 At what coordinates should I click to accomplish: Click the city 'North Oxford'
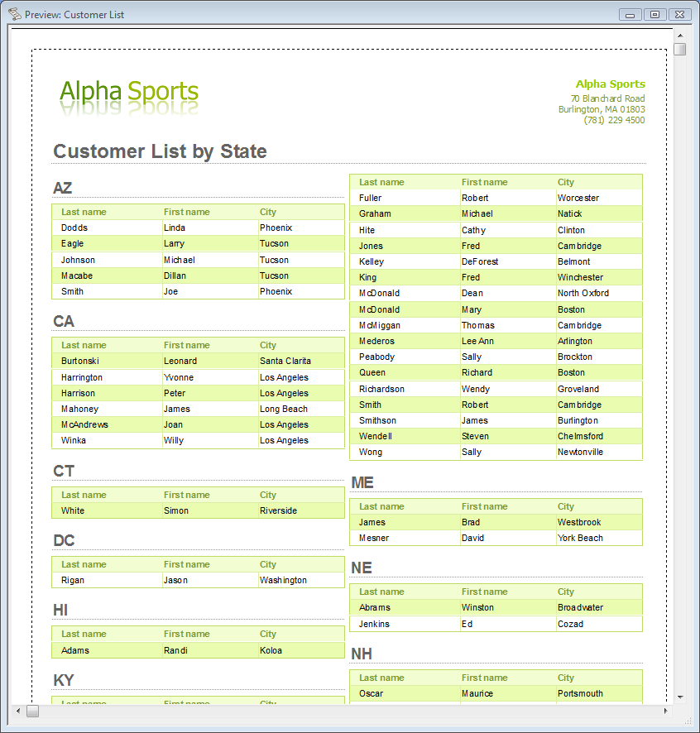[583, 293]
